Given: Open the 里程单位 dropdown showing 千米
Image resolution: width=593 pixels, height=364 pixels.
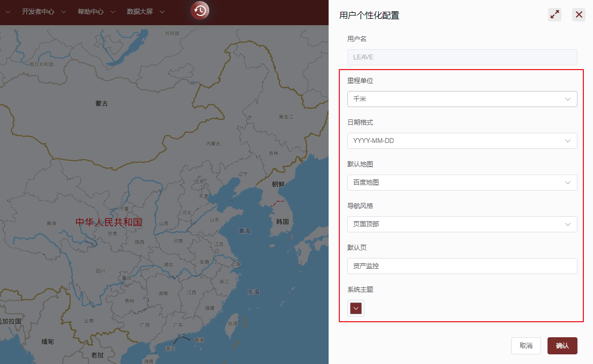Looking at the screenshot, I should coord(462,99).
